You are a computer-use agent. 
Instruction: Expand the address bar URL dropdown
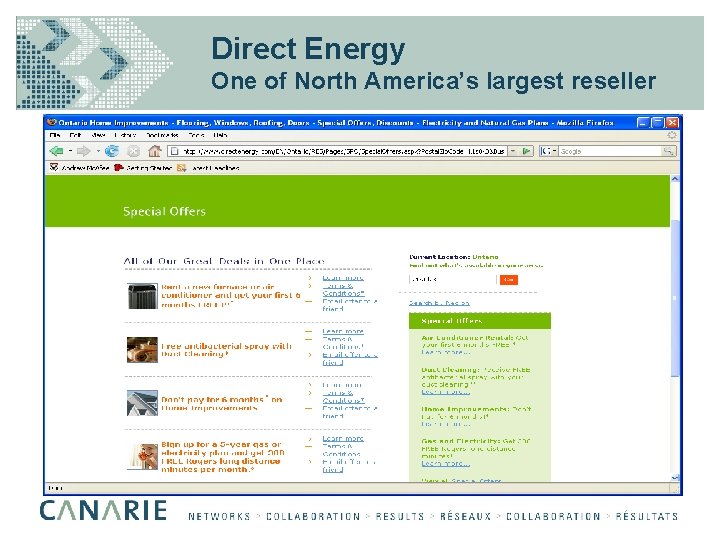click(513, 151)
